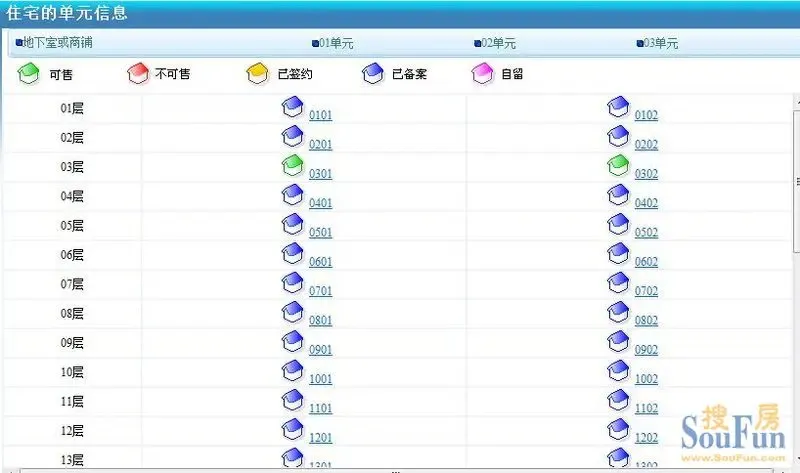Click the blue house icon for unit 0902

(618, 342)
